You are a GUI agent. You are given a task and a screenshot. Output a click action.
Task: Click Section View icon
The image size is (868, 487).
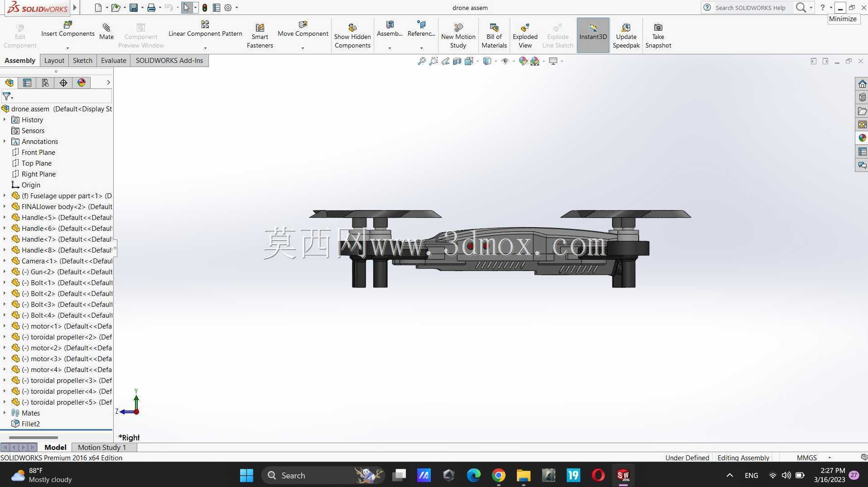pyautogui.click(x=457, y=61)
